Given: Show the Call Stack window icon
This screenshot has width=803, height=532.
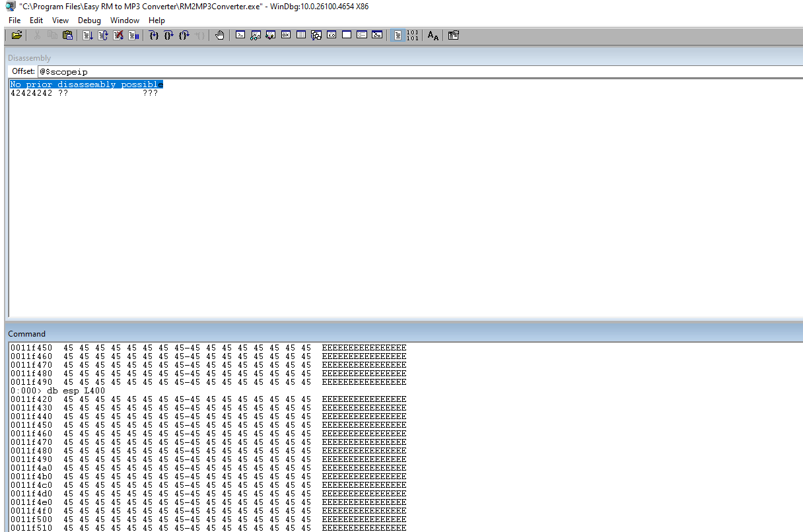Looking at the screenshot, I should tap(316, 36).
